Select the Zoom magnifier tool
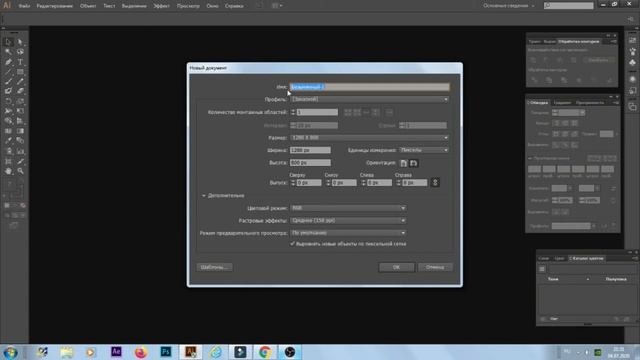The width and height of the screenshot is (640, 360). coord(20,171)
